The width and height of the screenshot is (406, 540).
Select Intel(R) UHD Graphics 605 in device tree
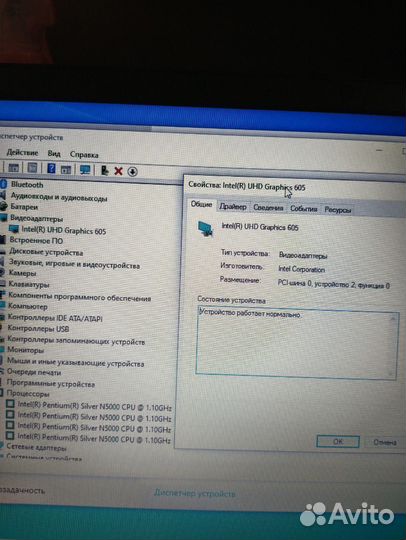pos(64,230)
